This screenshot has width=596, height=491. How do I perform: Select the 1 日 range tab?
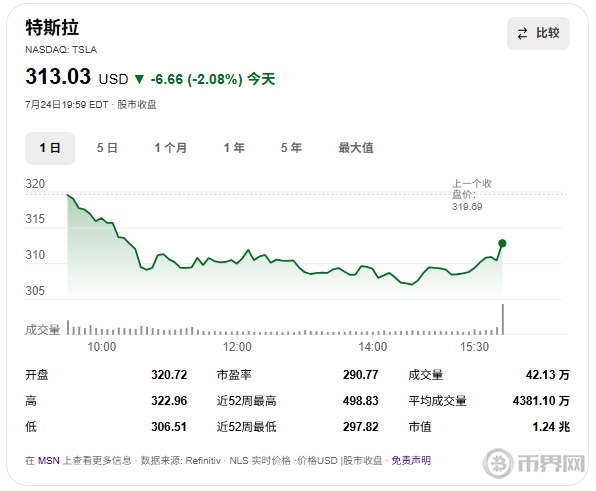pos(50,148)
